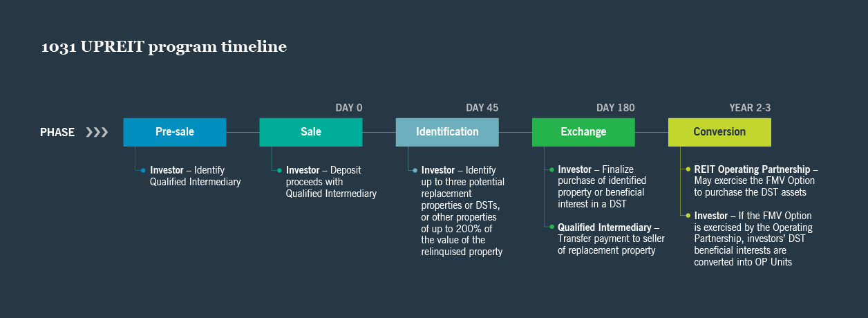Select the Sale phase box

click(310, 132)
